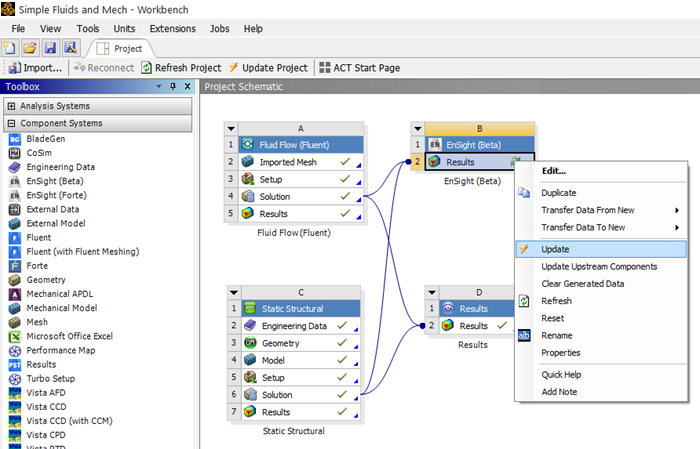The image size is (700, 449).
Task: Choose Clear Generated Data
Action: point(601,284)
